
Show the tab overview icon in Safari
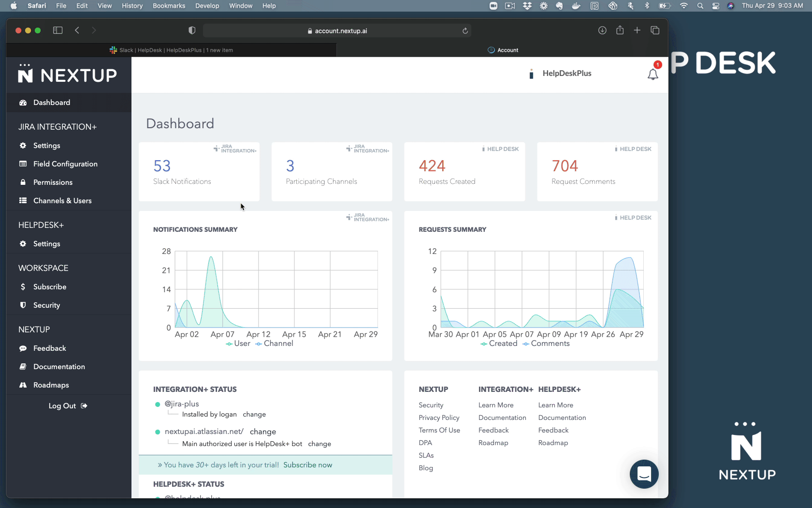pyautogui.click(x=655, y=30)
